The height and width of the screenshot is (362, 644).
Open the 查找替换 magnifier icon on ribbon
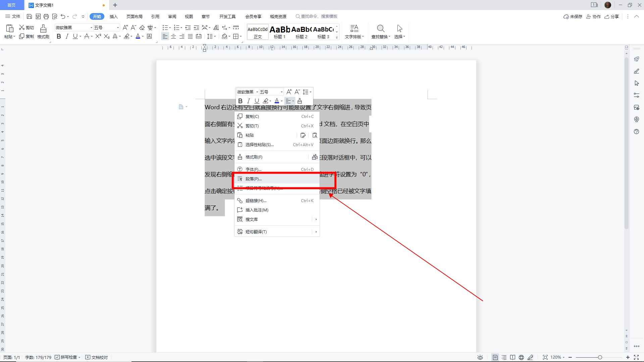381,28
